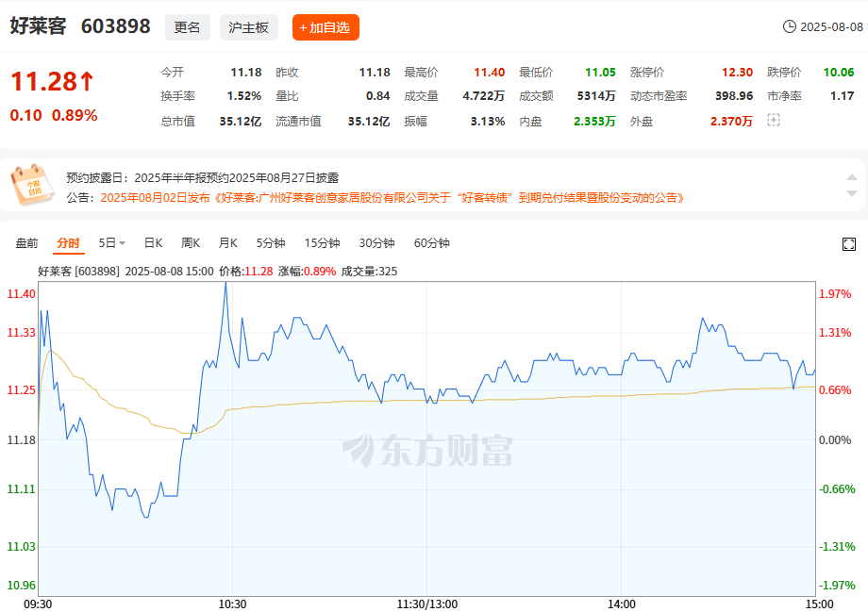The width and height of the screenshot is (868, 612).
Task: Switch to 15分钟 chart
Action: click(322, 243)
